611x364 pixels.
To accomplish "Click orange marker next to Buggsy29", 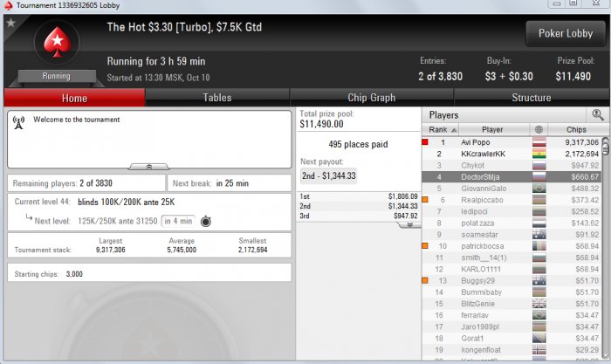I will click(425, 280).
